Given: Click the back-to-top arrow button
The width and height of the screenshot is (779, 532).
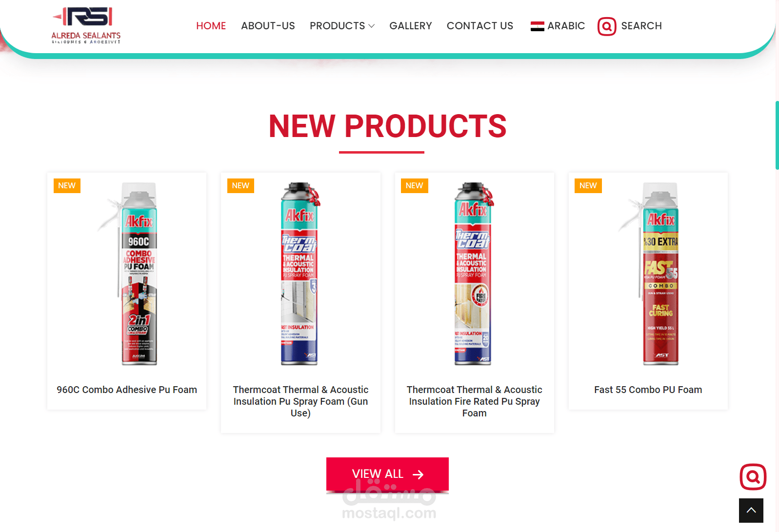Looking at the screenshot, I should pyautogui.click(x=751, y=511).
